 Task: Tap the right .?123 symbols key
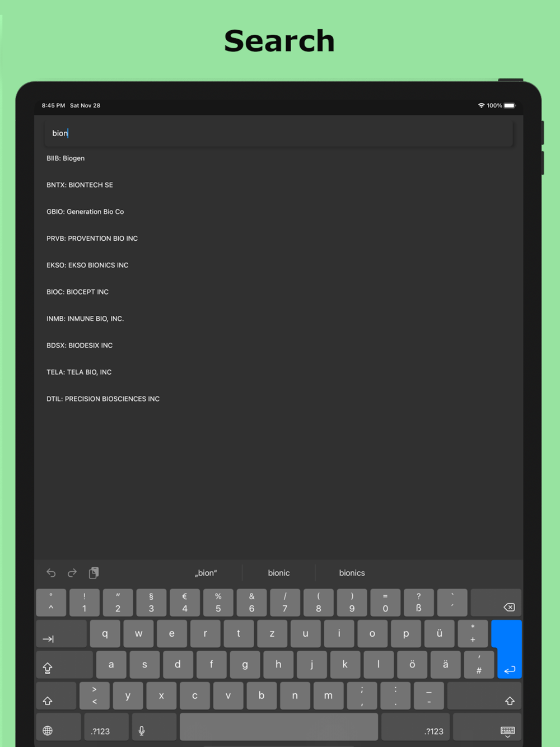[416, 727]
